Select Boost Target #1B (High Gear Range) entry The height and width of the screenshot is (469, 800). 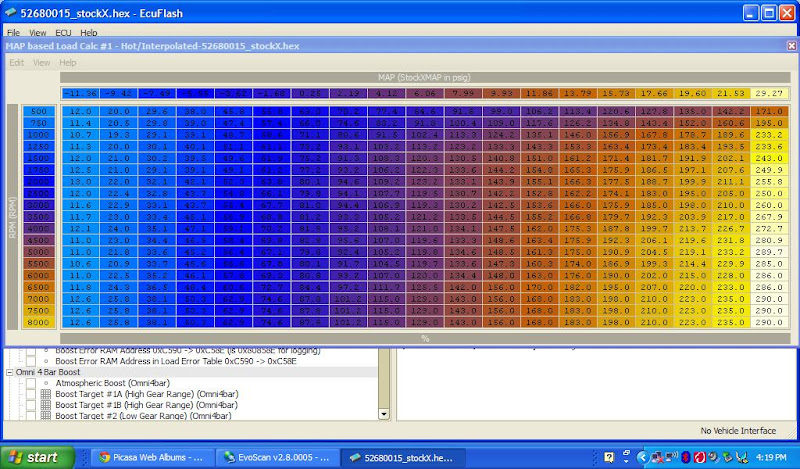coord(146,405)
